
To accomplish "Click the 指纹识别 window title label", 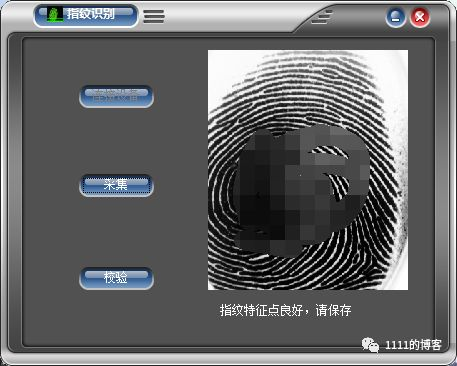I will click(90, 14).
